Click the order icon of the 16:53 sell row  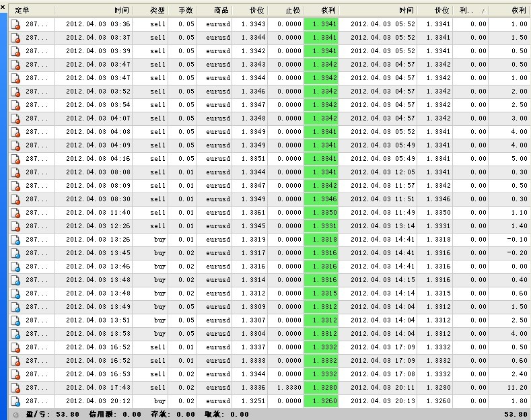[x=15, y=375]
